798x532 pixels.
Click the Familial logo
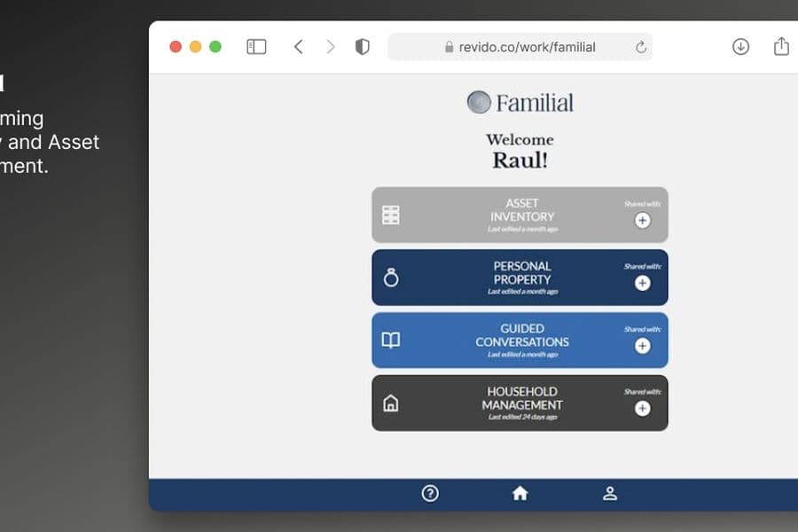pos(520,102)
